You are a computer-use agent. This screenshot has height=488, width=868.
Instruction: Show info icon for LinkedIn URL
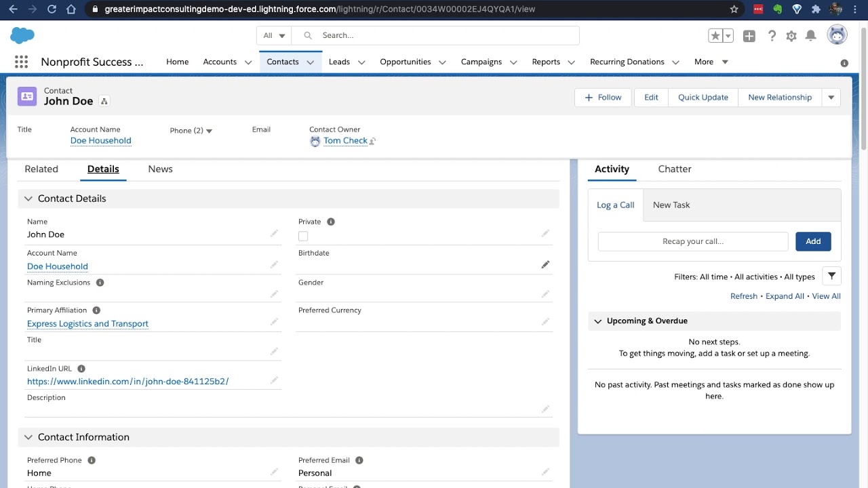click(81, 369)
